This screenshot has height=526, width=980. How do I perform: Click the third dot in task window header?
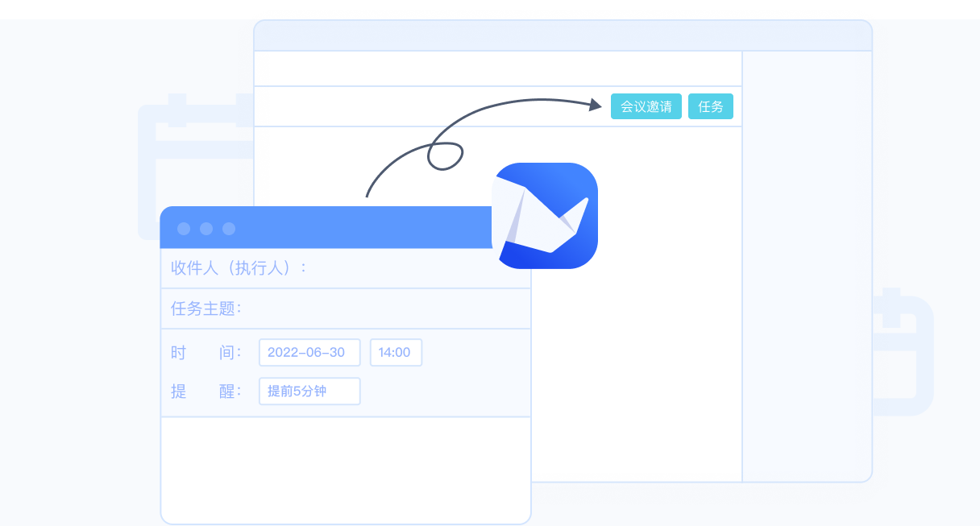(x=229, y=229)
